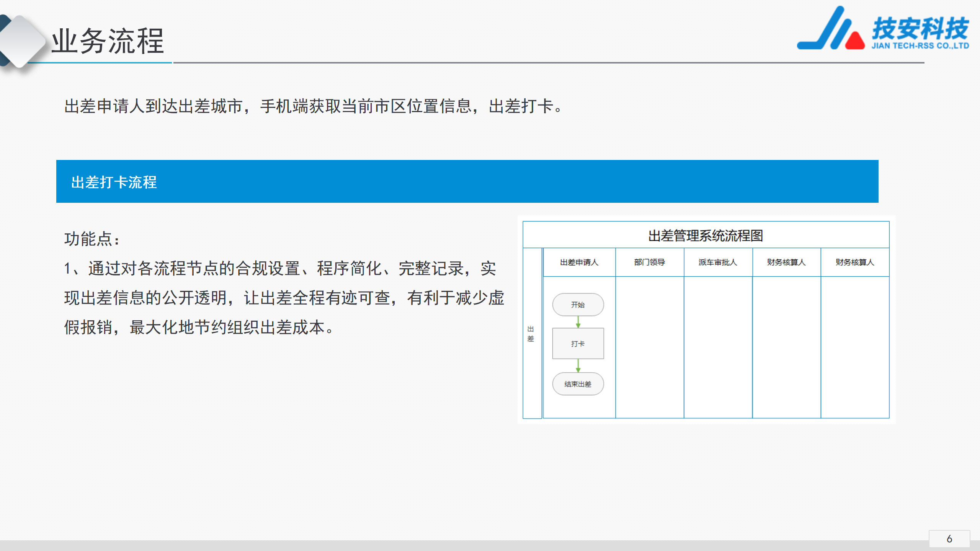Select the 结束出差 end node

point(578,384)
